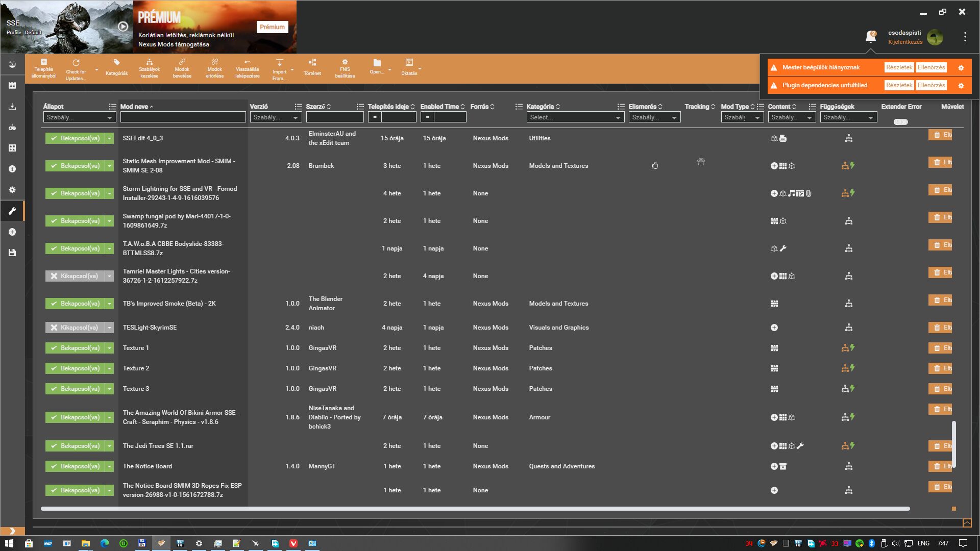Open the Downloads page in sidebar
This screenshot has height=551, width=980.
[12, 106]
